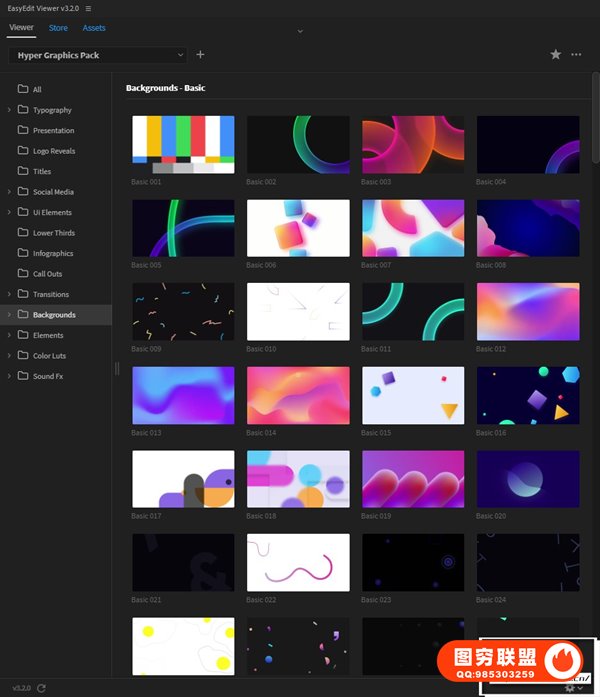Switch to the Store tab

[58, 28]
